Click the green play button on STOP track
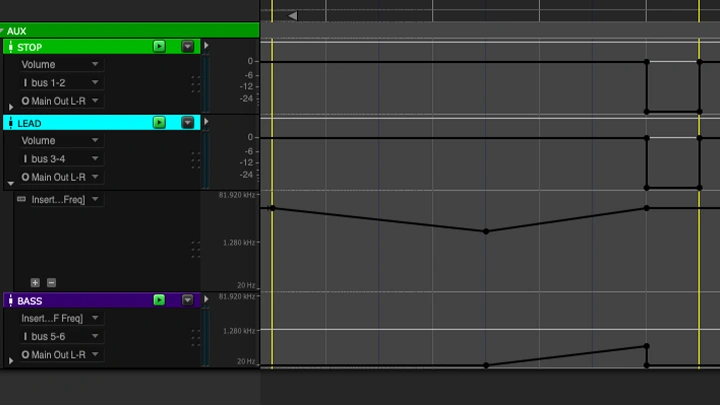The width and height of the screenshot is (720, 405). (x=159, y=46)
